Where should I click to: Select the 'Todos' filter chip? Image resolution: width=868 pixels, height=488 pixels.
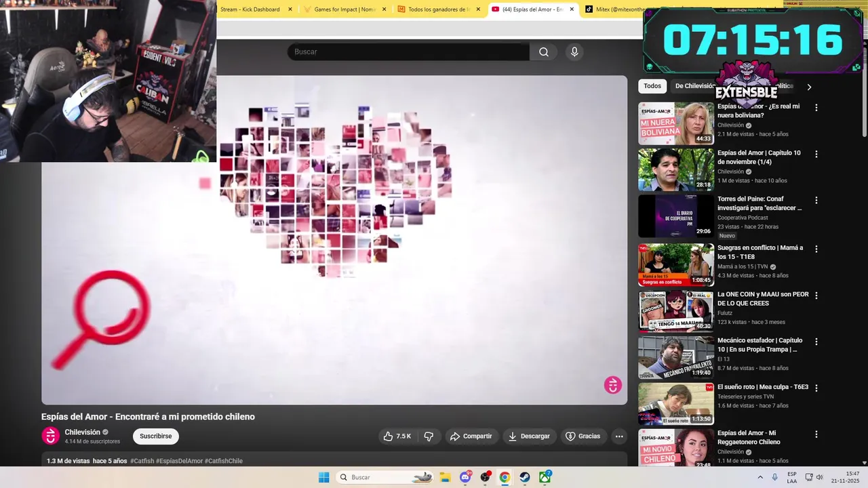click(652, 86)
